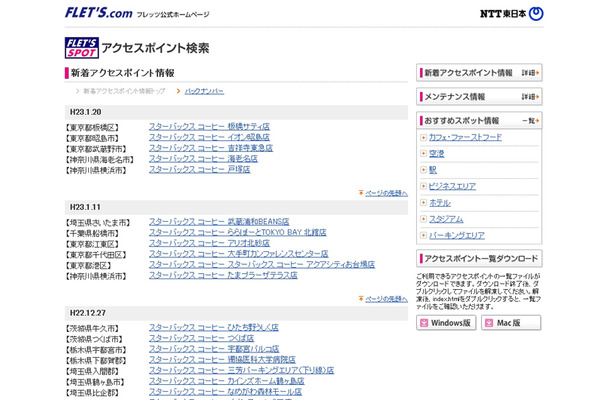Screen dimensions: 610x400
Task: Click the NTT East Japan logo
Action: [x=512, y=14]
